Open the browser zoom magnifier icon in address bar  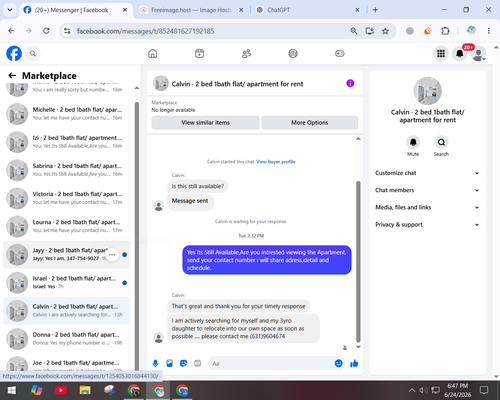pos(354,31)
